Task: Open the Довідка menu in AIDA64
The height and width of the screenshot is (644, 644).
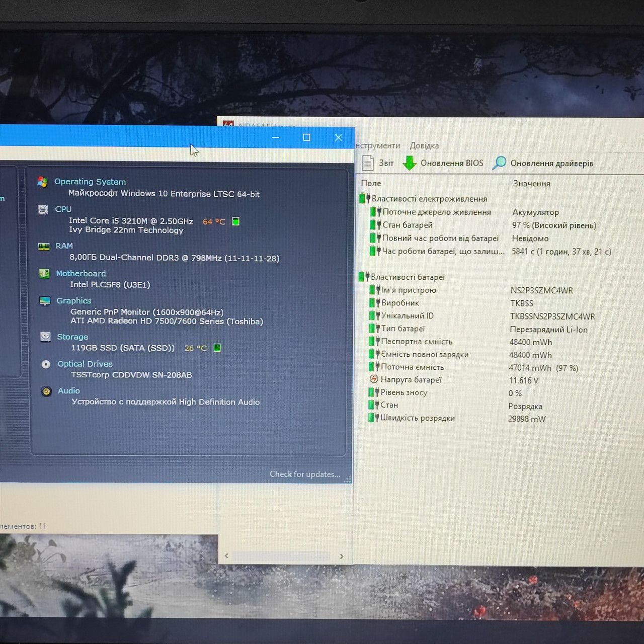Action: [424, 145]
